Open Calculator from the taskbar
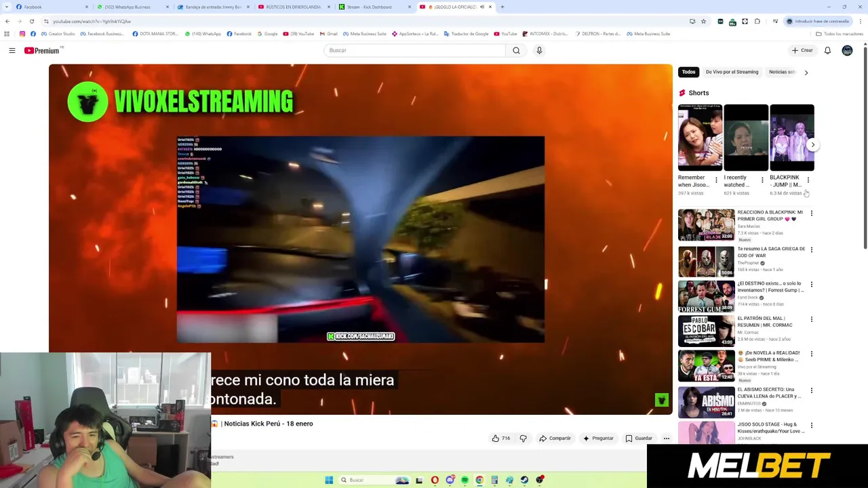Screen dimensions: 868x488 pyautogui.click(x=494, y=480)
